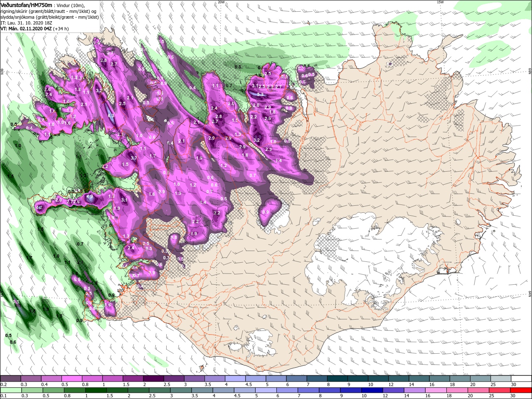Screen dimensions: 532x399
Task: Click the darkest purple 2 swatch in top legend
Action: click(153, 379)
